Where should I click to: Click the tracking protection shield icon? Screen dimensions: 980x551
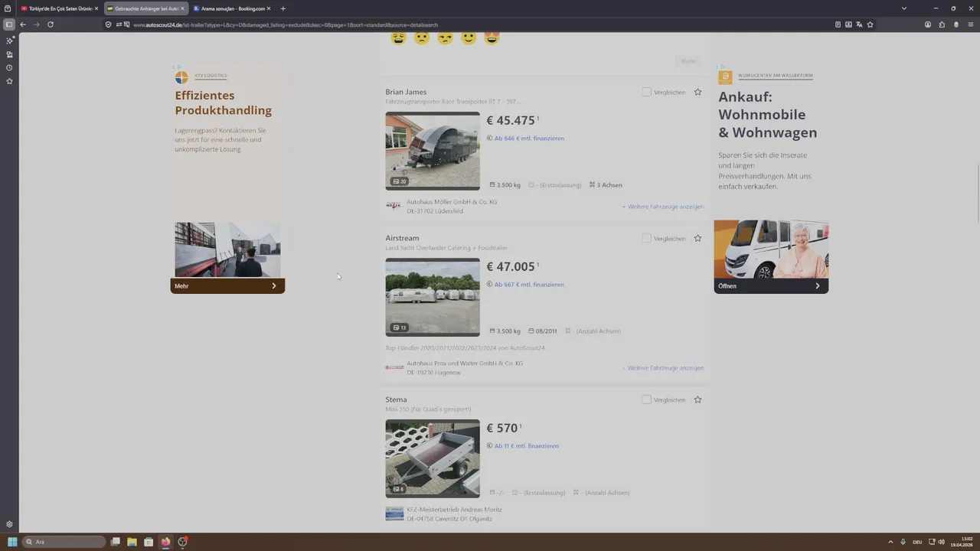click(x=109, y=24)
